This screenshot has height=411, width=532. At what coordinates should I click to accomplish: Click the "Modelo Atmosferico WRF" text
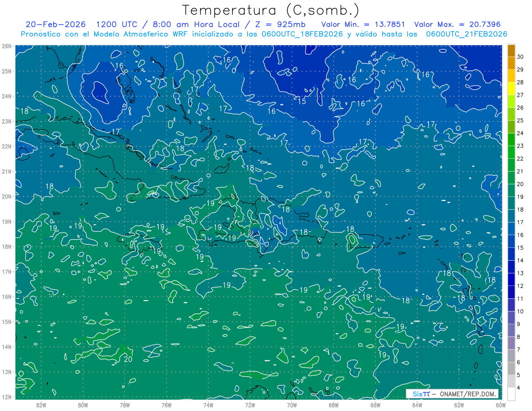pos(141,34)
